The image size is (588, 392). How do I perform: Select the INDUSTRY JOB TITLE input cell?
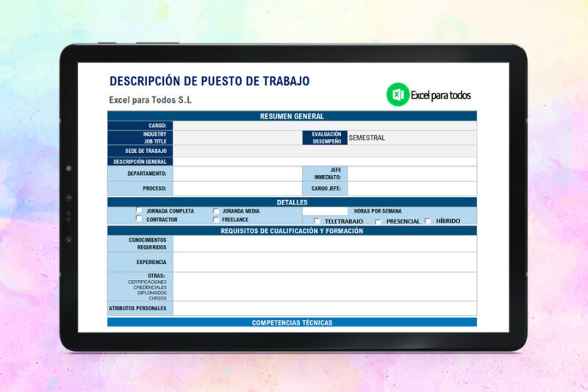point(237,138)
